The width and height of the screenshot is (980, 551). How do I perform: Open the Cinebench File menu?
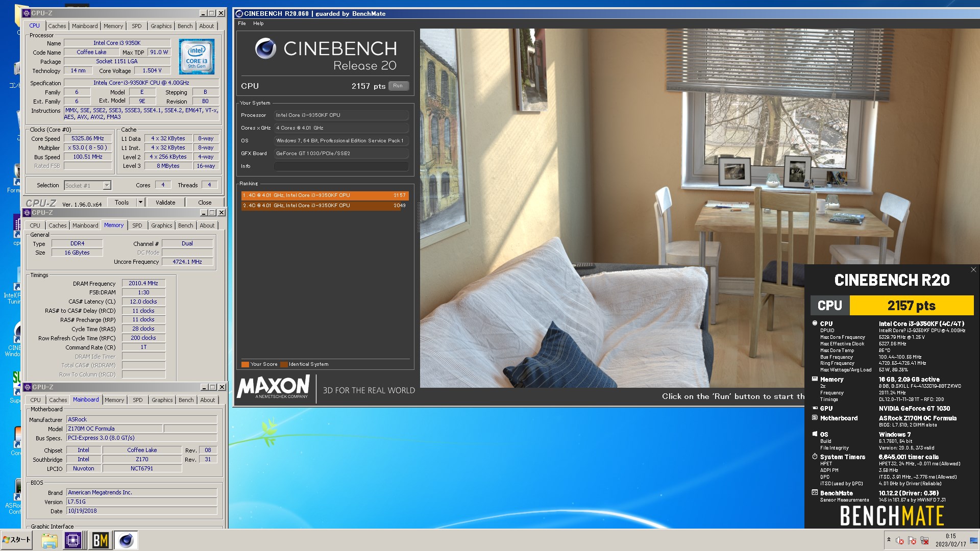[x=242, y=23]
